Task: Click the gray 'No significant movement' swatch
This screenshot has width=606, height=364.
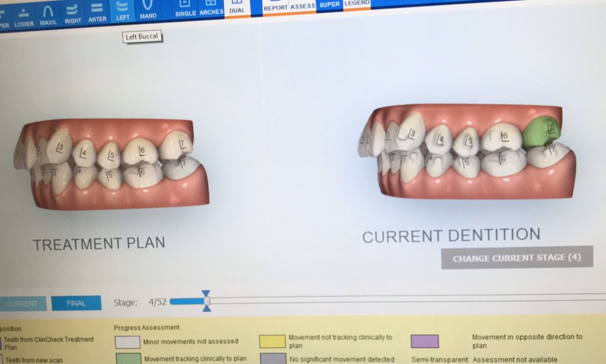Action: [273, 358]
